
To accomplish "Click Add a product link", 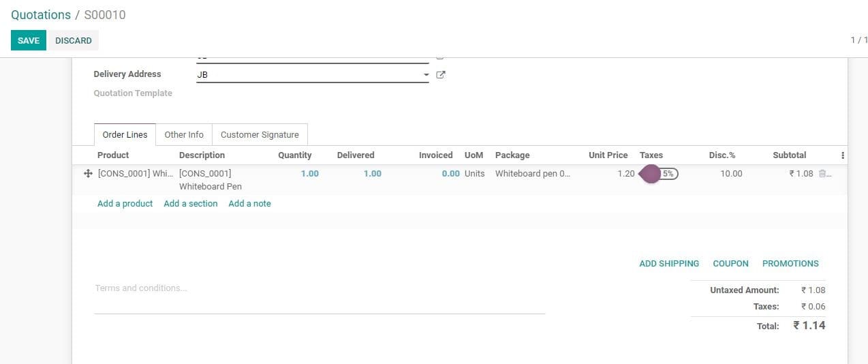I will pyautogui.click(x=125, y=204).
